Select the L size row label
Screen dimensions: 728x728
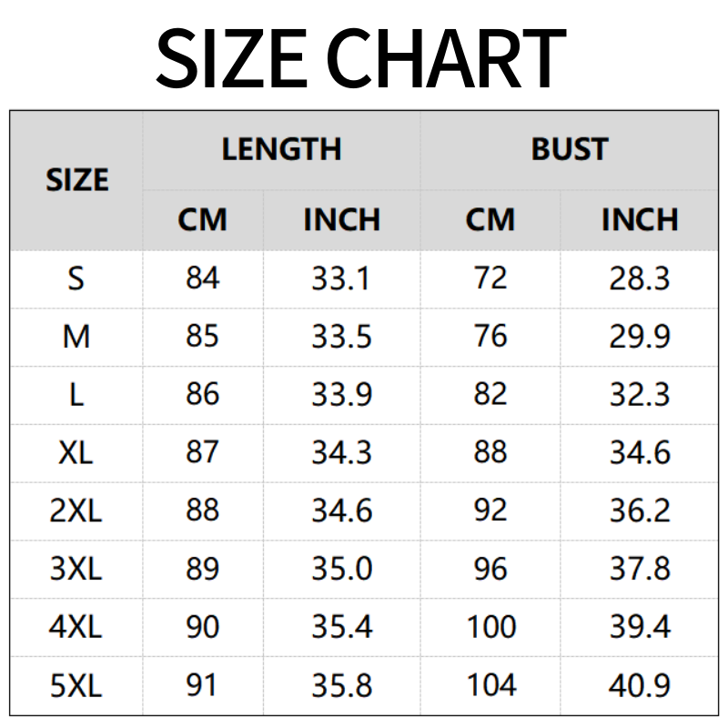click(76, 395)
